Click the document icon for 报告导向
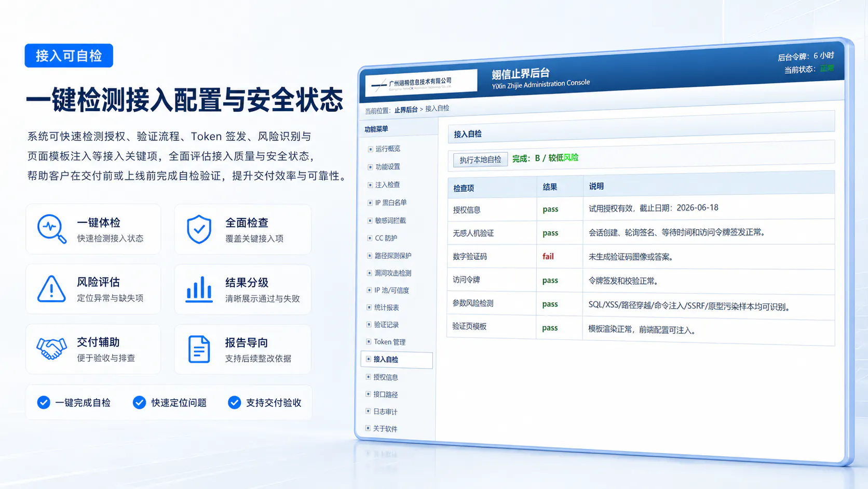The width and height of the screenshot is (868, 489). pyautogui.click(x=199, y=349)
